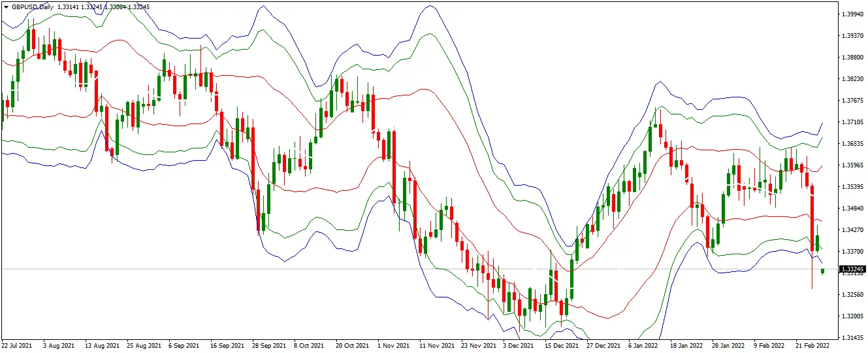Click the 1.32560 price axis label

854,295
